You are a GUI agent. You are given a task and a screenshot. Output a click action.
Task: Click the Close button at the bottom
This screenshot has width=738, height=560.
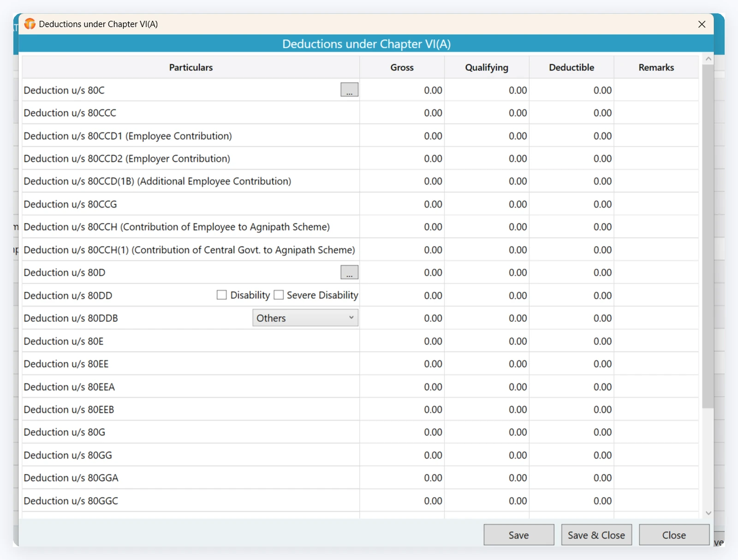pyautogui.click(x=674, y=535)
